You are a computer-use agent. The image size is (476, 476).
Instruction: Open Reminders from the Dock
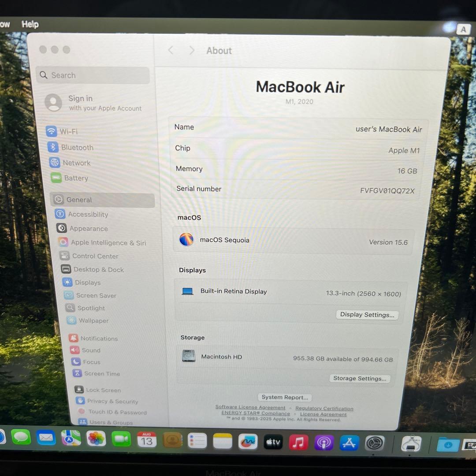pyautogui.click(x=197, y=441)
